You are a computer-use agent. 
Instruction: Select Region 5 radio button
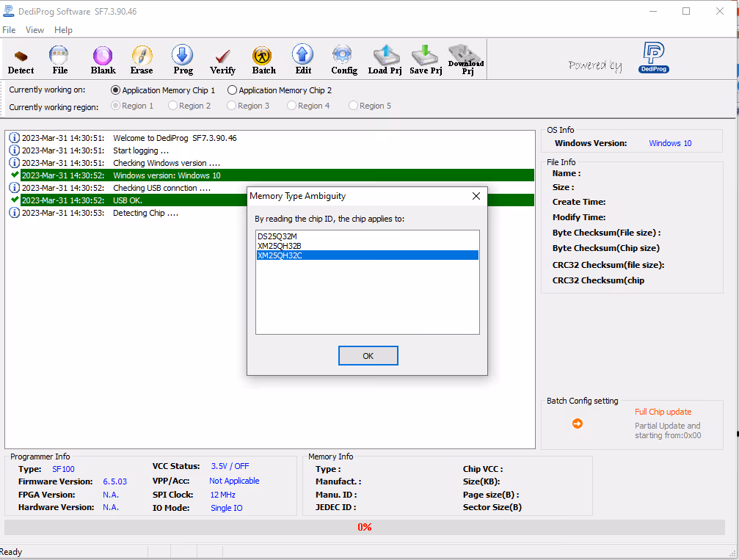point(370,106)
